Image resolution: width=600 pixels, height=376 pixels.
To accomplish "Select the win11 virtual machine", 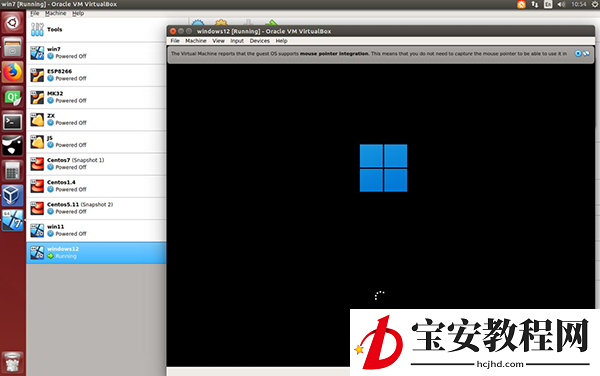I will point(96,230).
